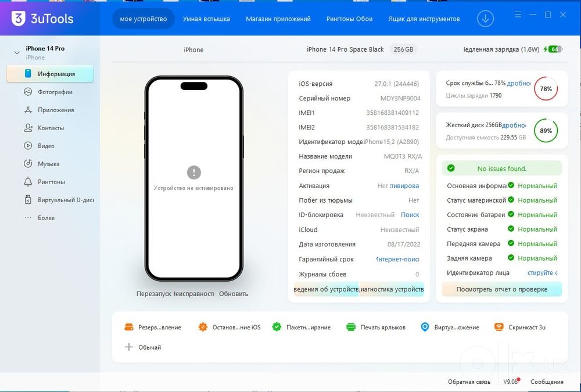This screenshot has width=581, height=392.
Task: Click the Контакты person icon
Action: click(28, 127)
